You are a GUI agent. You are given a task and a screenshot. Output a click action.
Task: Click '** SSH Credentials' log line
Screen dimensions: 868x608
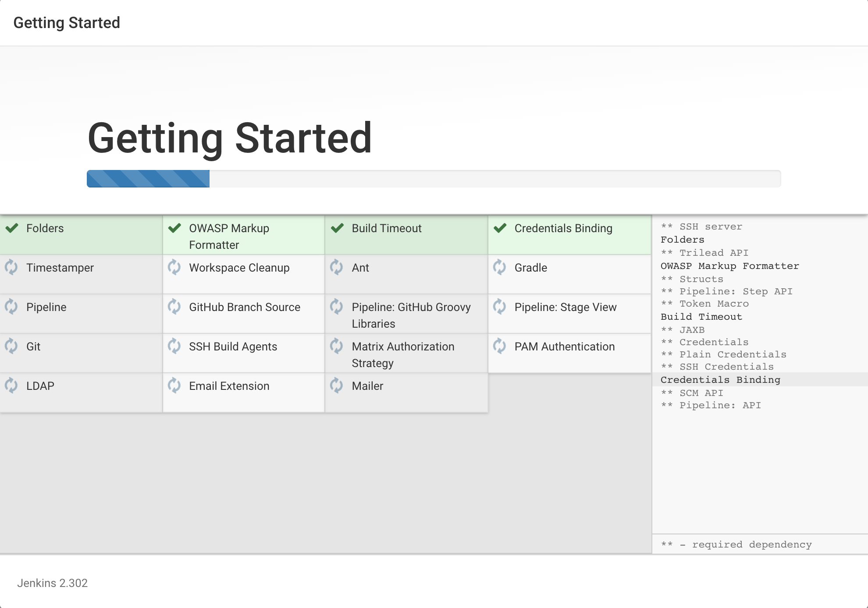point(717,367)
